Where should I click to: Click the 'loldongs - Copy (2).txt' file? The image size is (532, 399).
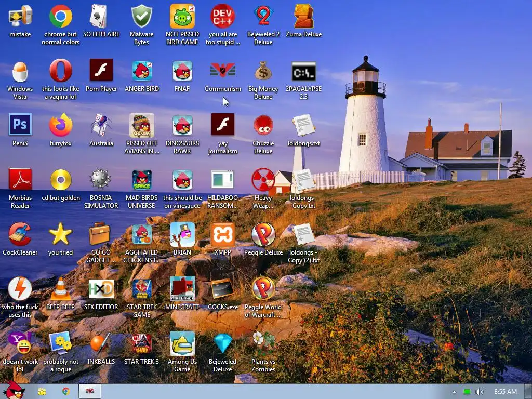tap(303, 234)
